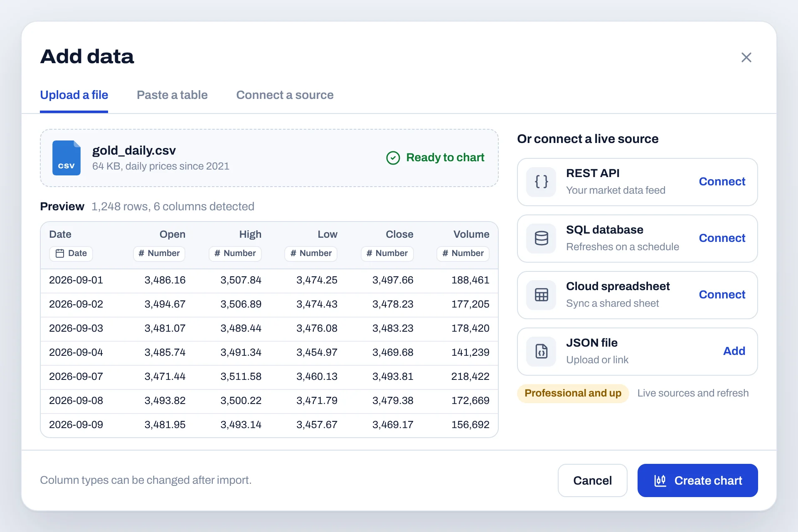Click the Open value 3,486.16
This screenshot has width=798, height=532.
tap(165, 280)
